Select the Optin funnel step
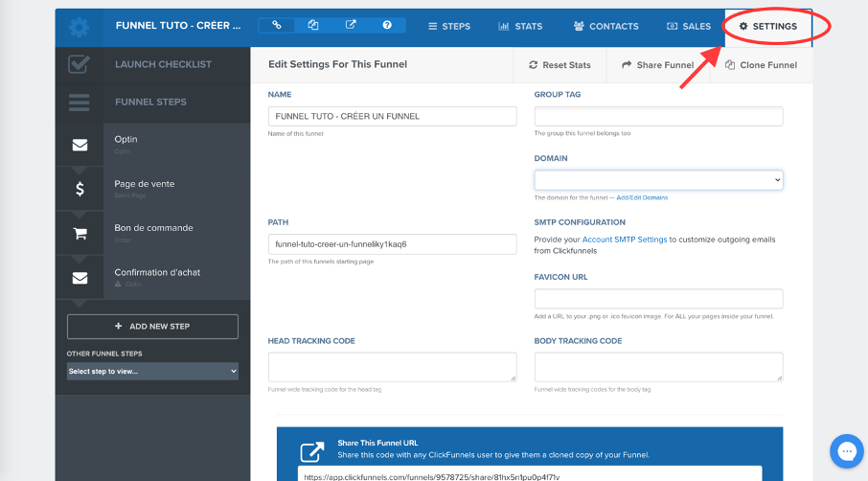Image resolution: width=868 pixels, height=481 pixels. point(152,145)
